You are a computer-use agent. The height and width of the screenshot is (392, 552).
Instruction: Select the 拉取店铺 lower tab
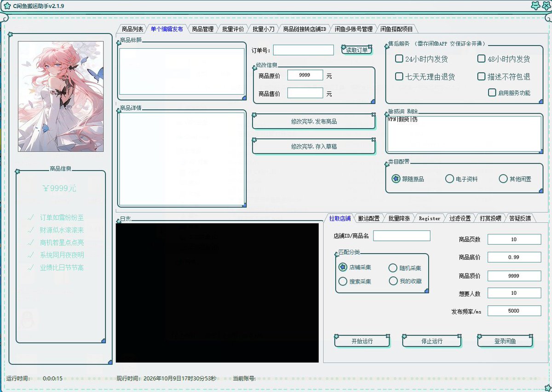[x=339, y=218]
